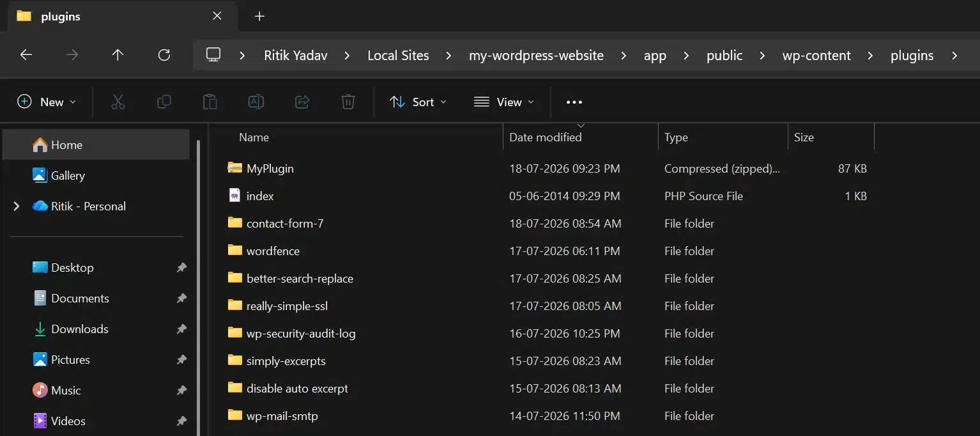Viewport: 980px width, 436px height.
Task: Select the index PHP file icon
Action: pyautogui.click(x=235, y=196)
